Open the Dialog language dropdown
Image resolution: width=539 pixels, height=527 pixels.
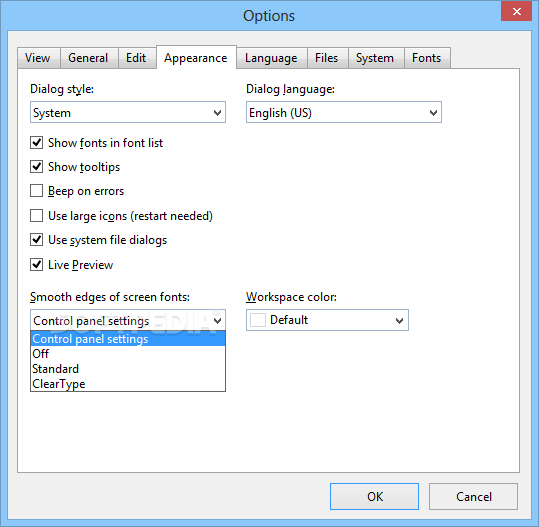pyautogui.click(x=344, y=112)
